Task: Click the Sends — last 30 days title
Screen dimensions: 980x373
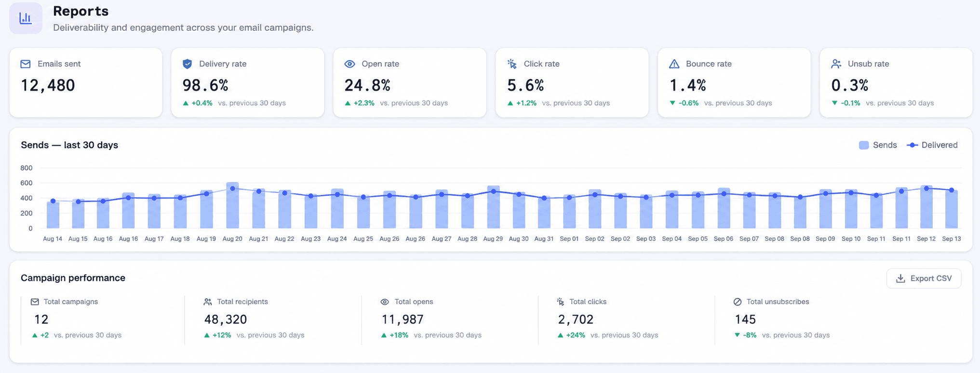Action: [x=69, y=145]
